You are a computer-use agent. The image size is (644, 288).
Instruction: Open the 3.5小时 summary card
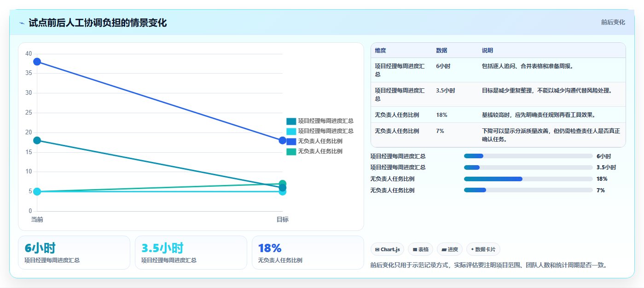[191, 253]
